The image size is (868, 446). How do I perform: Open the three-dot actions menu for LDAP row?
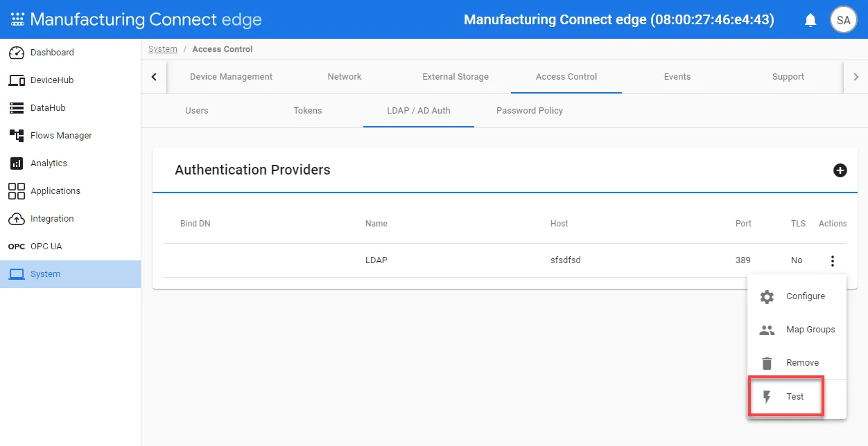pos(832,260)
